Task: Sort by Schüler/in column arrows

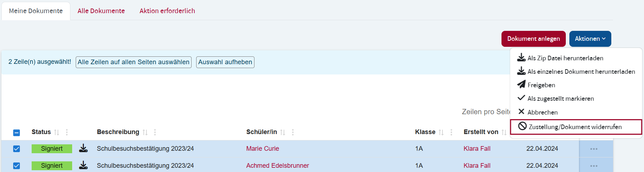Action: (283, 132)
